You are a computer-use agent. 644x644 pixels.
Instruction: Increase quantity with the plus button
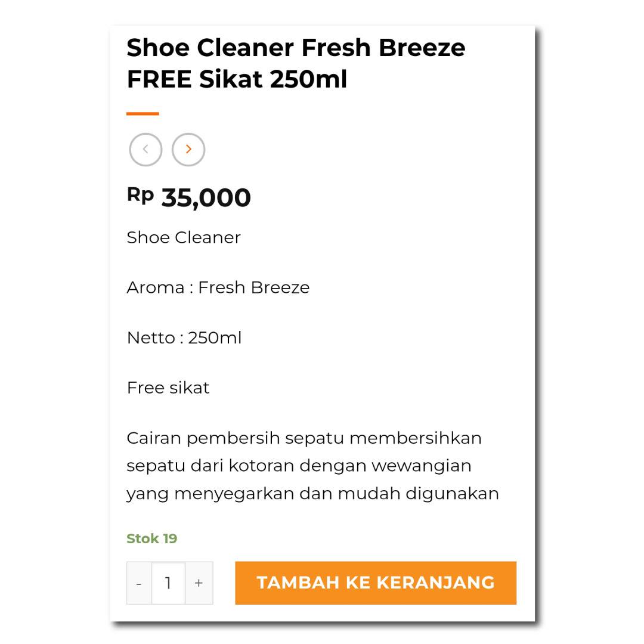pos(199,583)
